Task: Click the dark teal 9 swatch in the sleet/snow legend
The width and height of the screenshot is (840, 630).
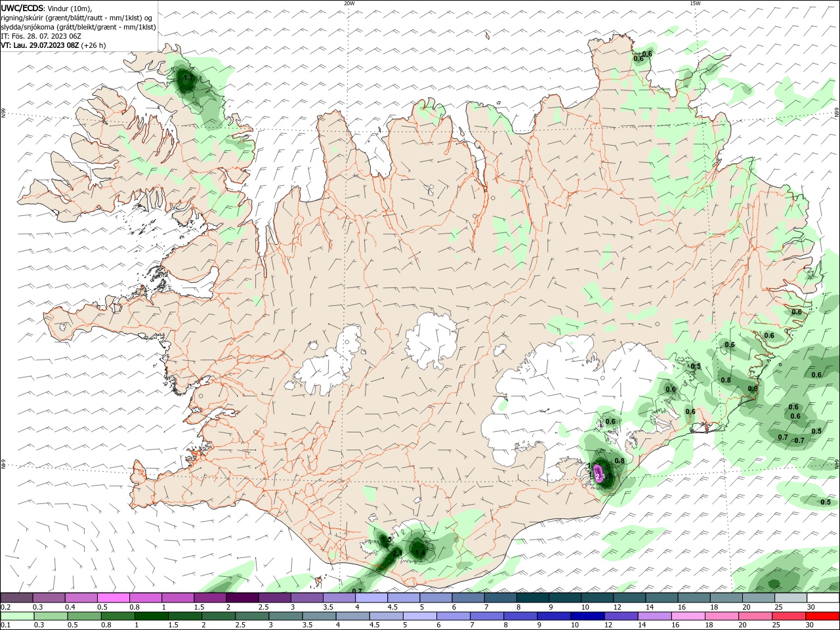Action: [x=564, y=597]
